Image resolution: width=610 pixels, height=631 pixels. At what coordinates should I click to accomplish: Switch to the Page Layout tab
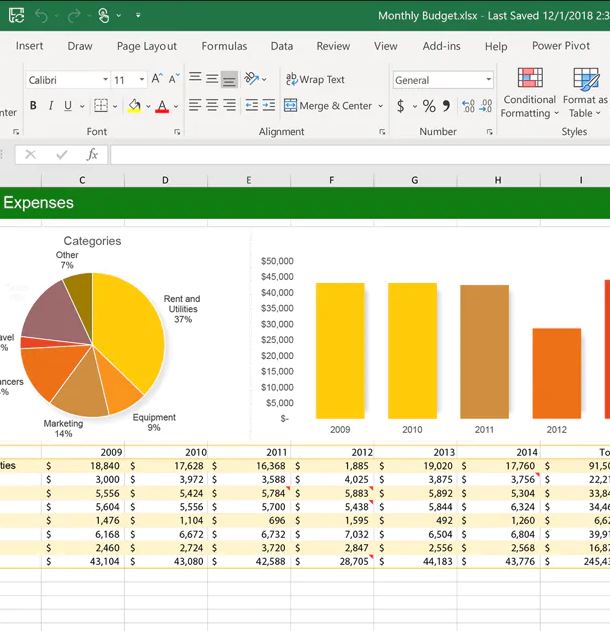(x=146, y=46)
